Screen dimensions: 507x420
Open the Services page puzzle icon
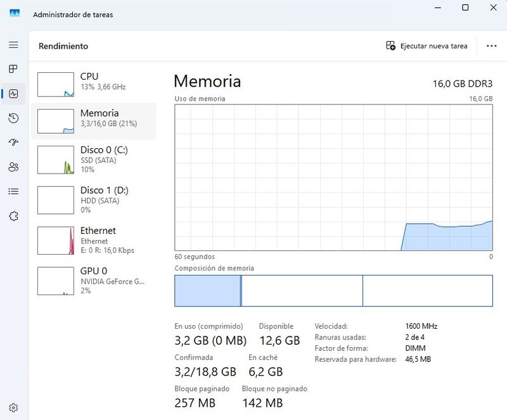click(13, 216)
